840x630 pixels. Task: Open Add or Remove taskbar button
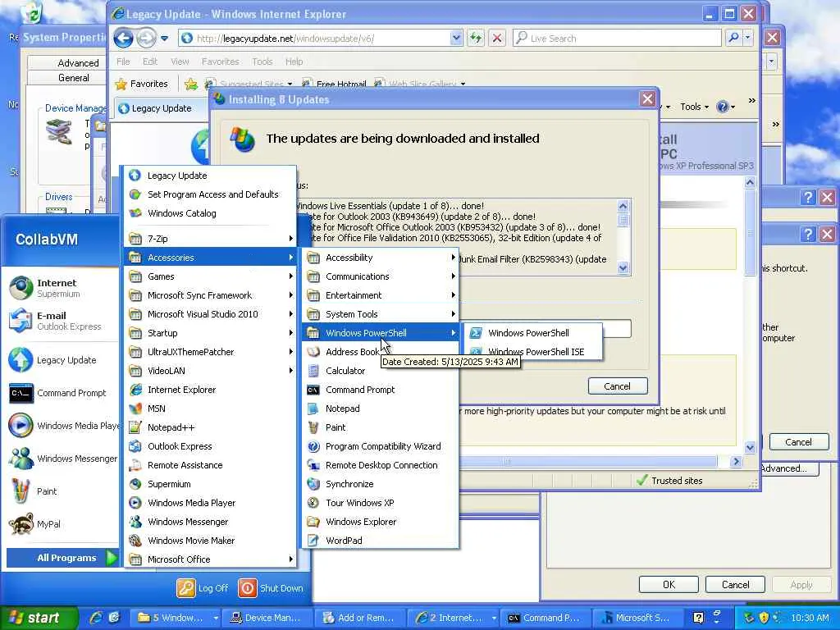click(360, 618)
